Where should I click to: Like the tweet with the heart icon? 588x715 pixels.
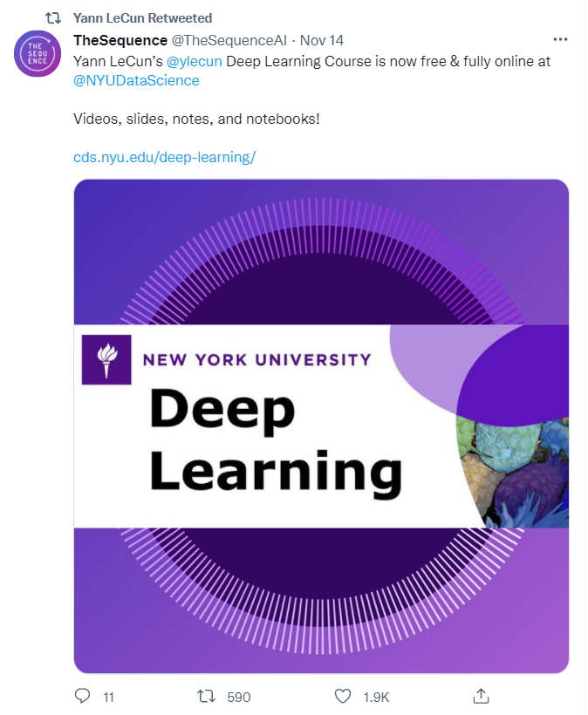pos(344,696)
